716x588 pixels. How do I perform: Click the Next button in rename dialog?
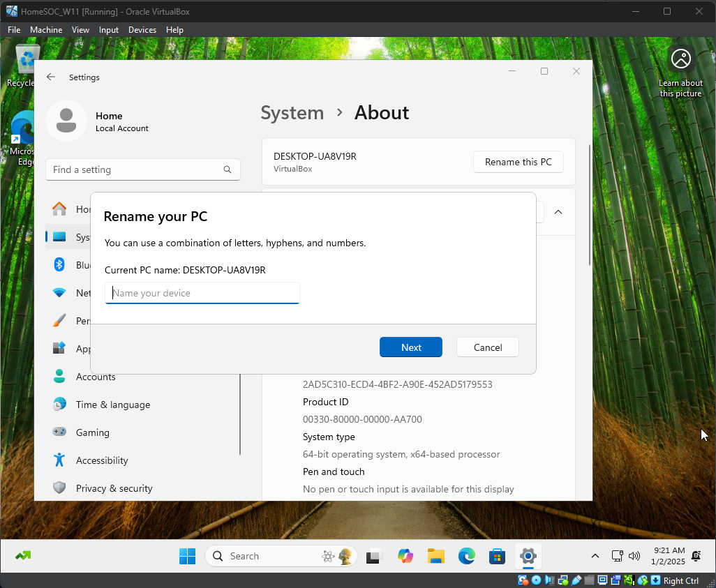click(x=410, y=347)
